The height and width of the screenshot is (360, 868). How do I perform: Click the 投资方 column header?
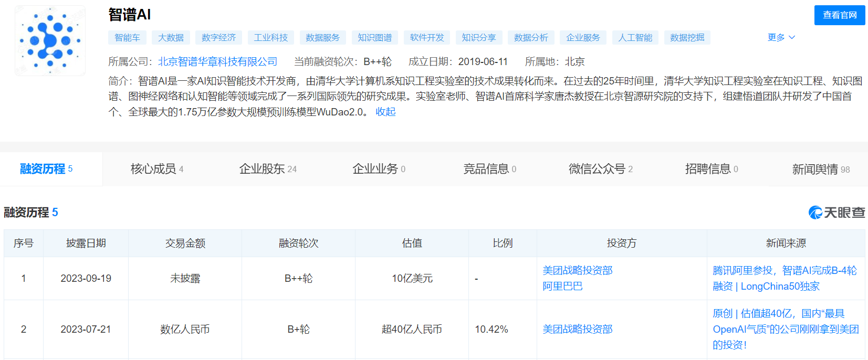[x=622, y=243]
